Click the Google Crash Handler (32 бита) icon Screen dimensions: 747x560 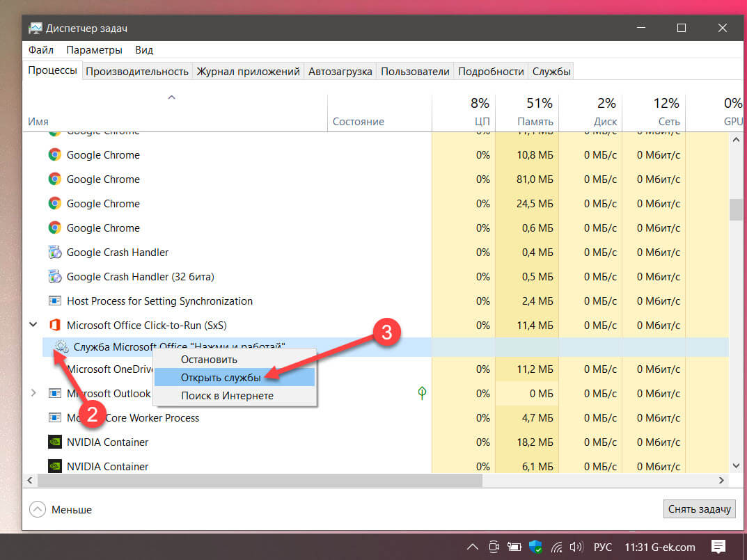(x=55, y=276)
